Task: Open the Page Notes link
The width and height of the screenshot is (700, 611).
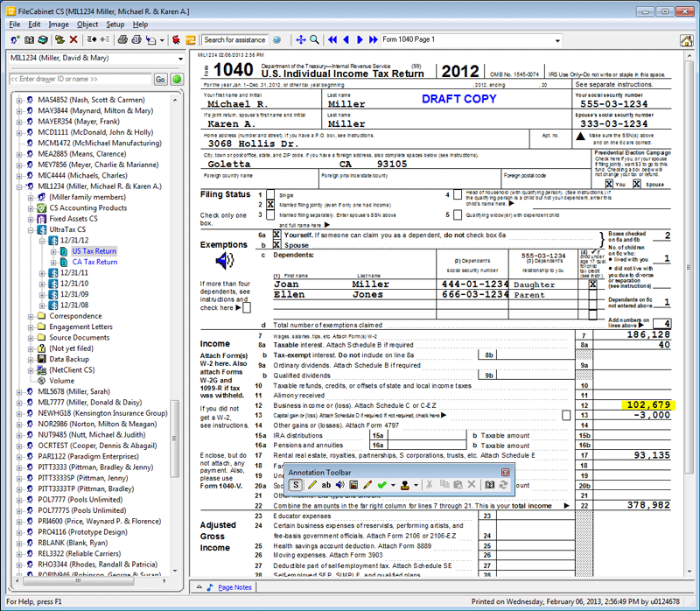Action: (234, 587)
